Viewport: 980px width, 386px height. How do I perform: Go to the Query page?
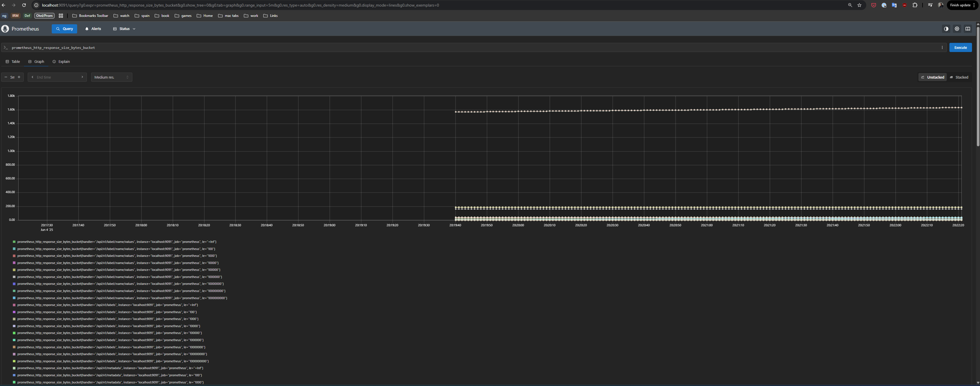tap(64, 29)
